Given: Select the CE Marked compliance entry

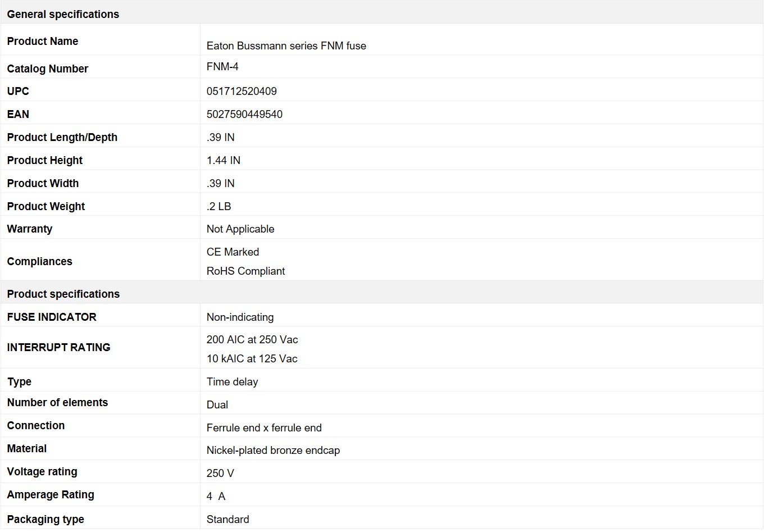Looking at the screenshot, I should tap(233, 252).
